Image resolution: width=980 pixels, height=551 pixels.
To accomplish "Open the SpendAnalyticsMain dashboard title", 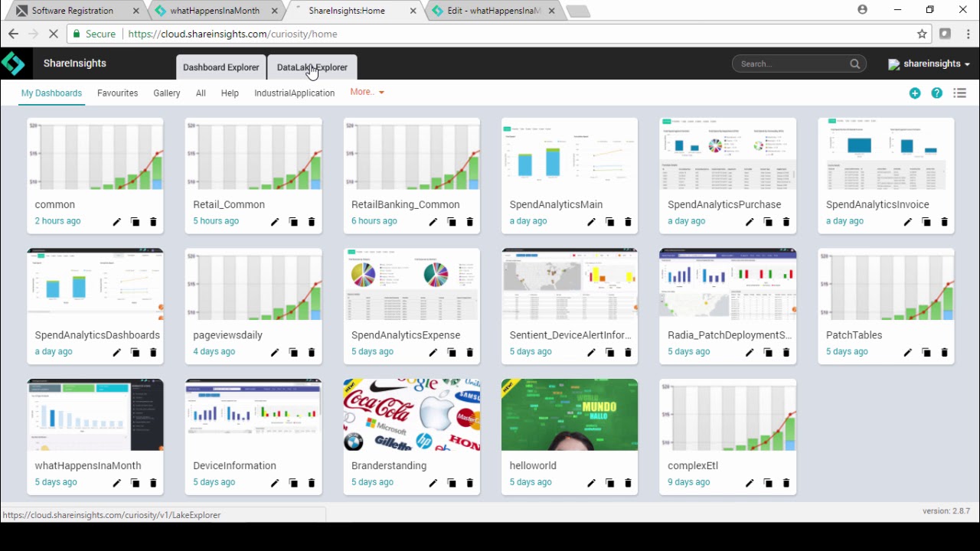I will tap(556, 204).
